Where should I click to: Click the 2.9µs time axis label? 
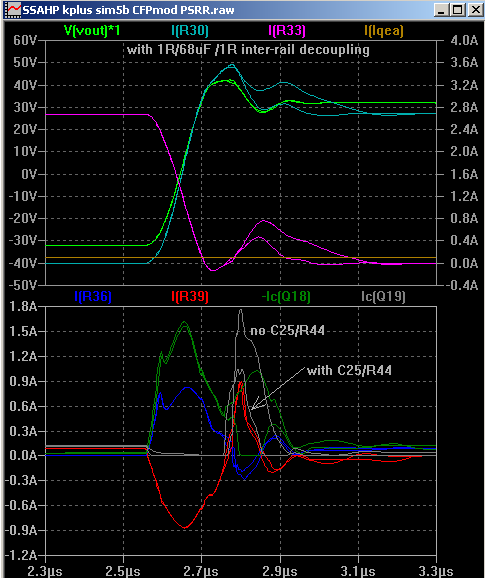(280, 571)
